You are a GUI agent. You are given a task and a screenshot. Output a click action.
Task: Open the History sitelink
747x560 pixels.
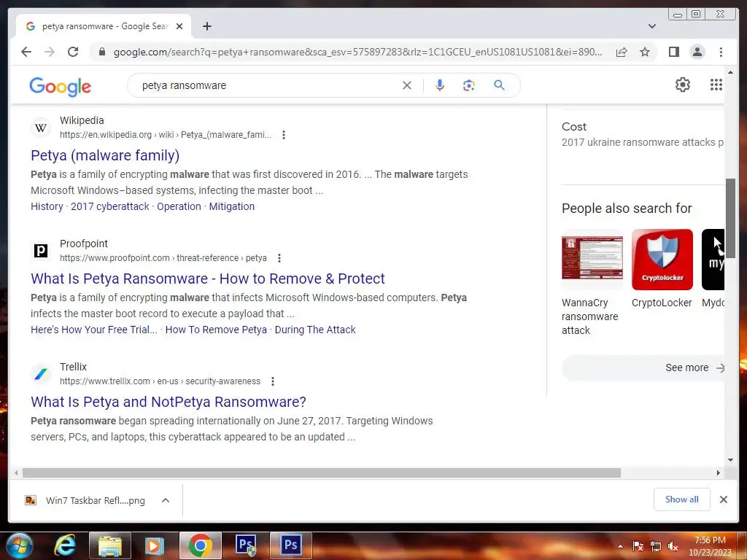(x=47, y=206)
